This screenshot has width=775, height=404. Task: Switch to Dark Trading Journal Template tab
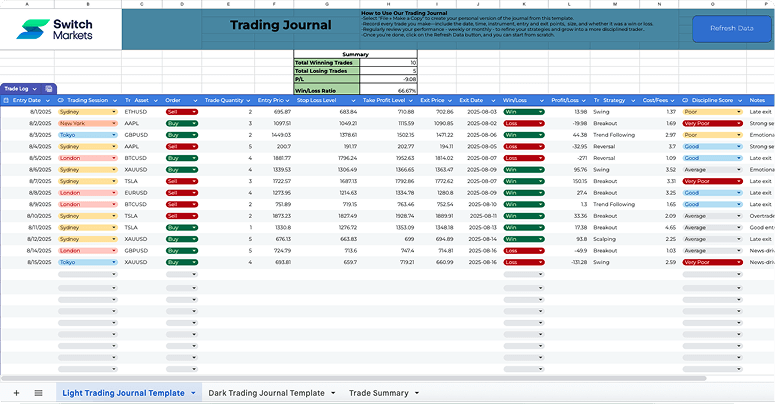(266, 393)
